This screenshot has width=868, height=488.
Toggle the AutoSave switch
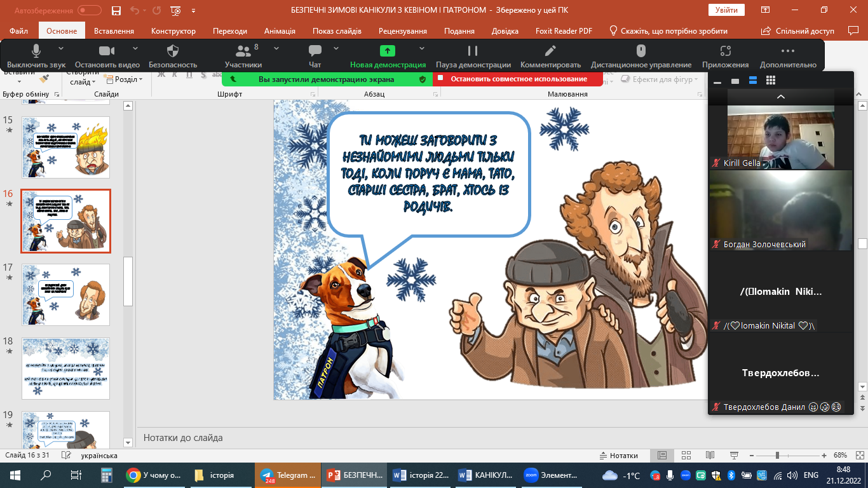(89, 11)
